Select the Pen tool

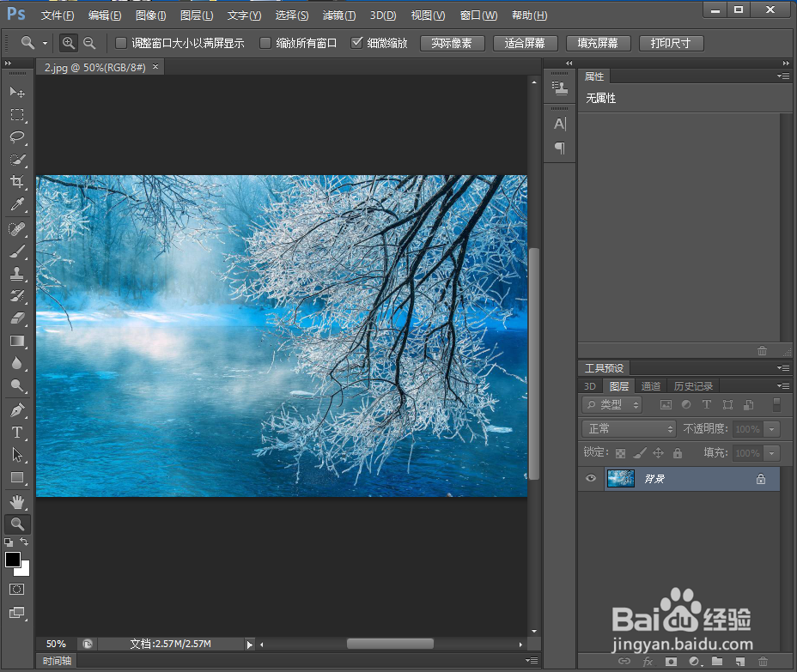click(x=17, y=410)
